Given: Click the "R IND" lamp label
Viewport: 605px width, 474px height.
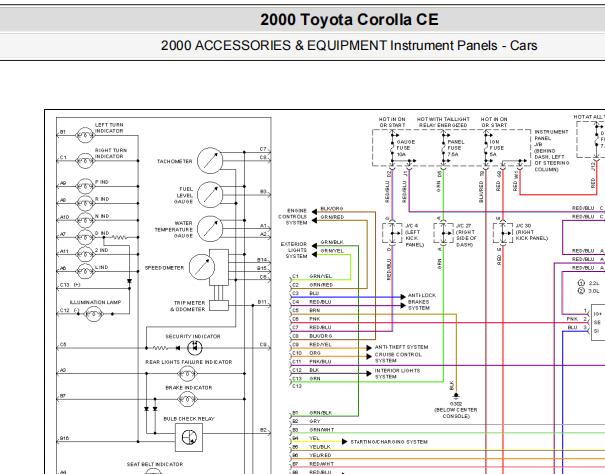Looking at the screenshot, I should click(102, 199).
